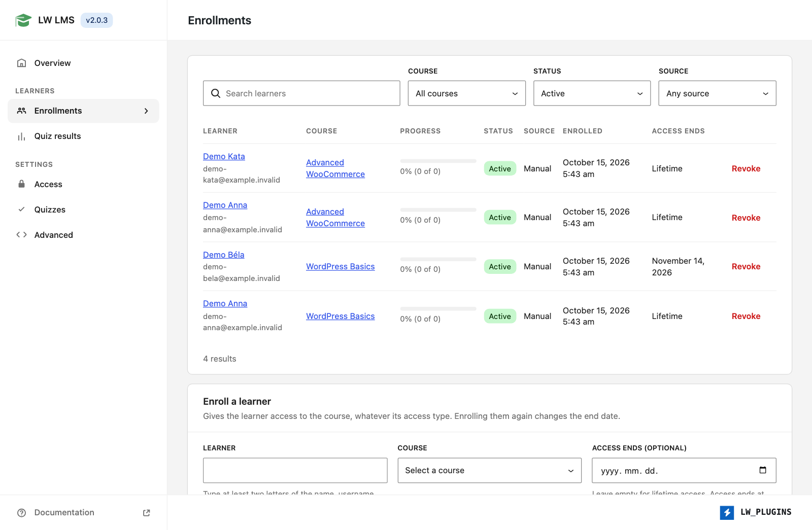The image size is (812, 530).
Task: Revoke Demo Kata's enrollment
Action: tap(746, 168)
